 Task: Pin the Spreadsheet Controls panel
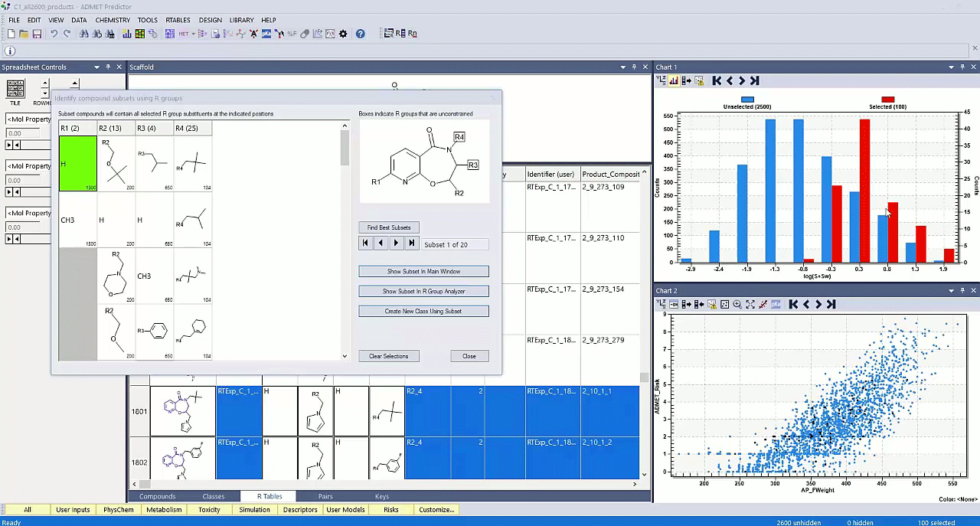tap(108, 67)
